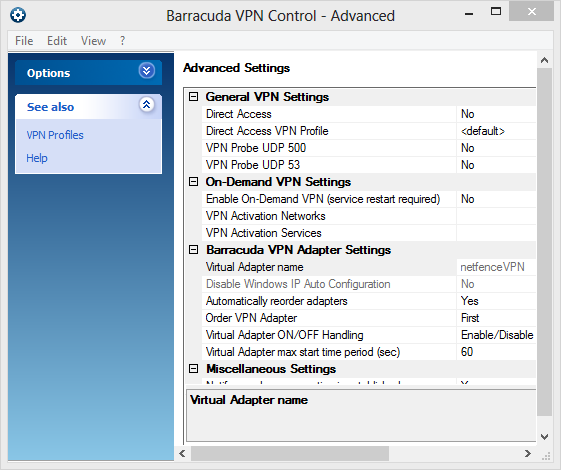The width and height of the screenshot is (561, 470).
Task: Click the <default> profile value
Action: tap(496, 131)
